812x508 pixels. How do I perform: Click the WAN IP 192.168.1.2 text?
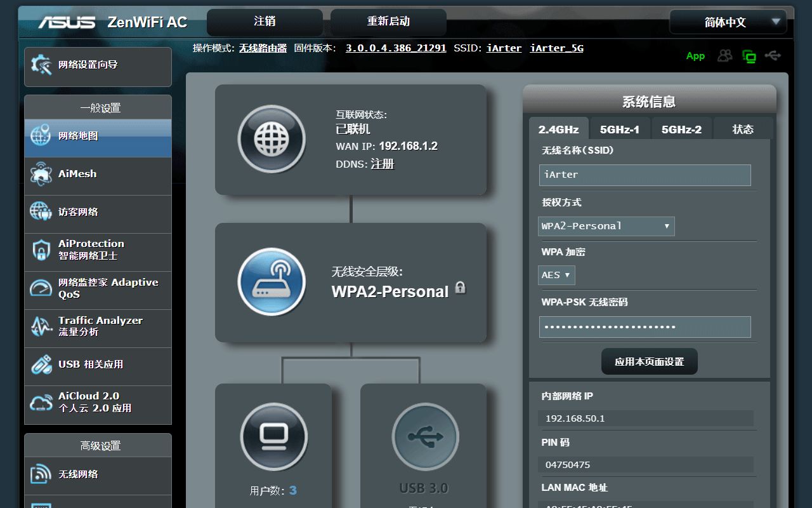click(x=409, y=146)
